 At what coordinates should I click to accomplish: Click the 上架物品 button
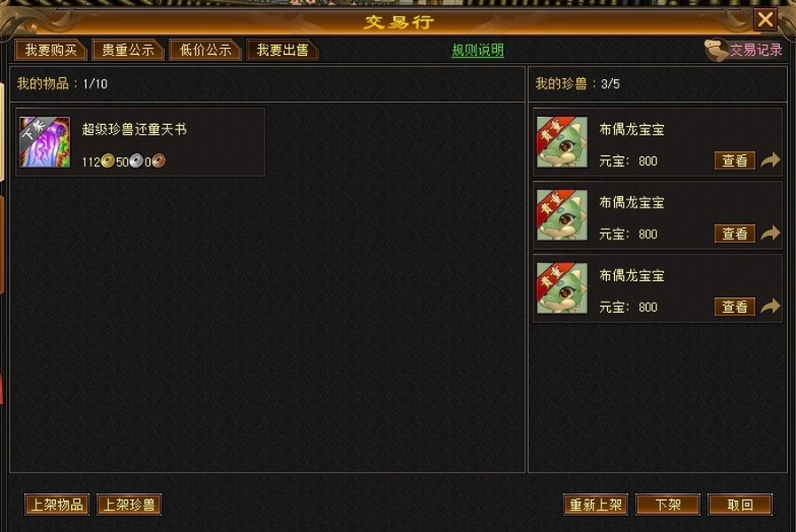pos(57,505)
